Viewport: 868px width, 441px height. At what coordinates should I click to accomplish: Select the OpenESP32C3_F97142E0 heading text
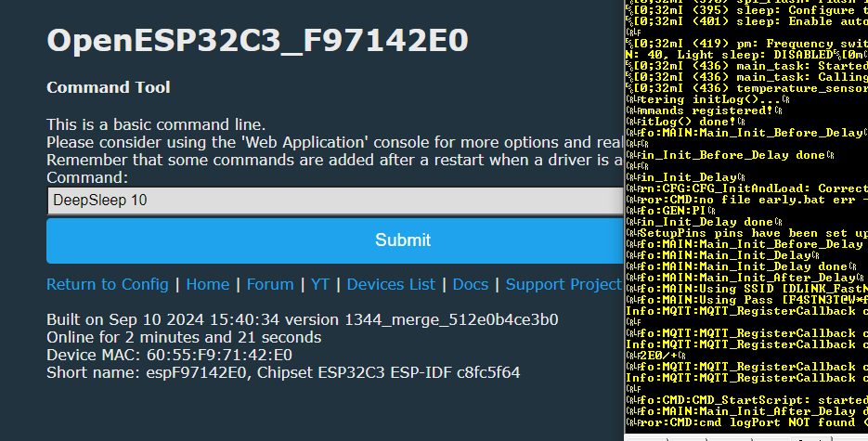pos(257,41)
